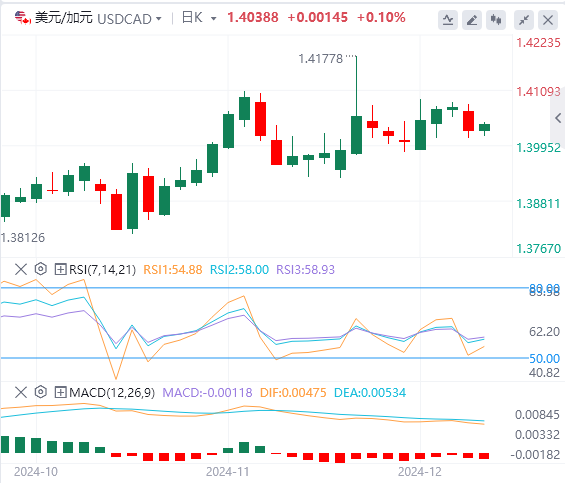The image size is (565, 483).
Task: Click the MACD(12,26,9) label
Action: pos(112,393)
